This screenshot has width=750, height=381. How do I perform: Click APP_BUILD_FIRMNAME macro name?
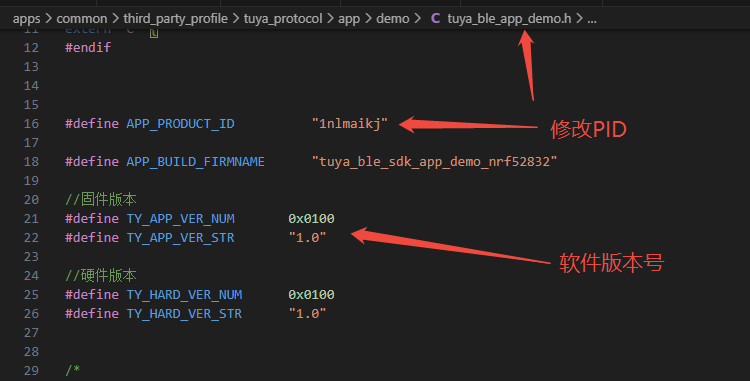(x=195, y=162)
